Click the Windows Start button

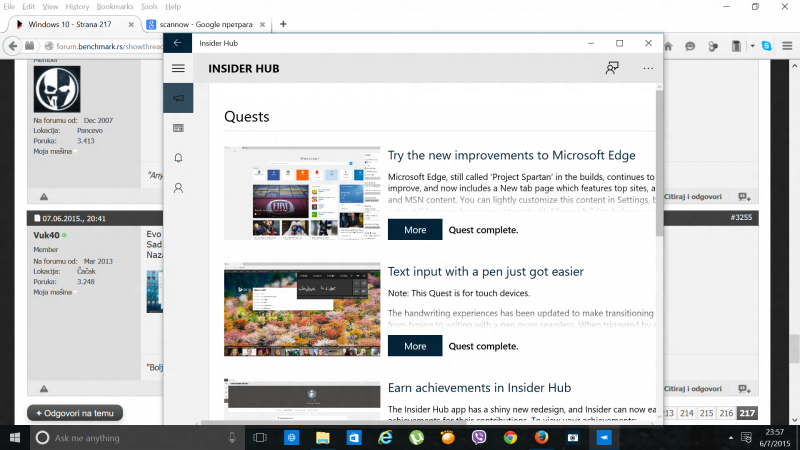tap(15, 438)
